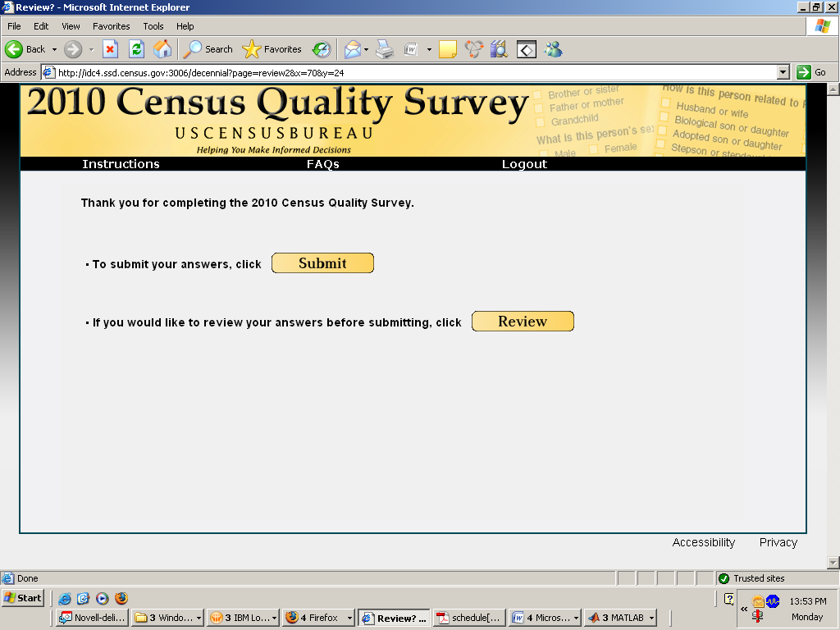Screen dimensions: 840x630
Task: Refresh the page with the green arrows icon
Action: (137, 49)
